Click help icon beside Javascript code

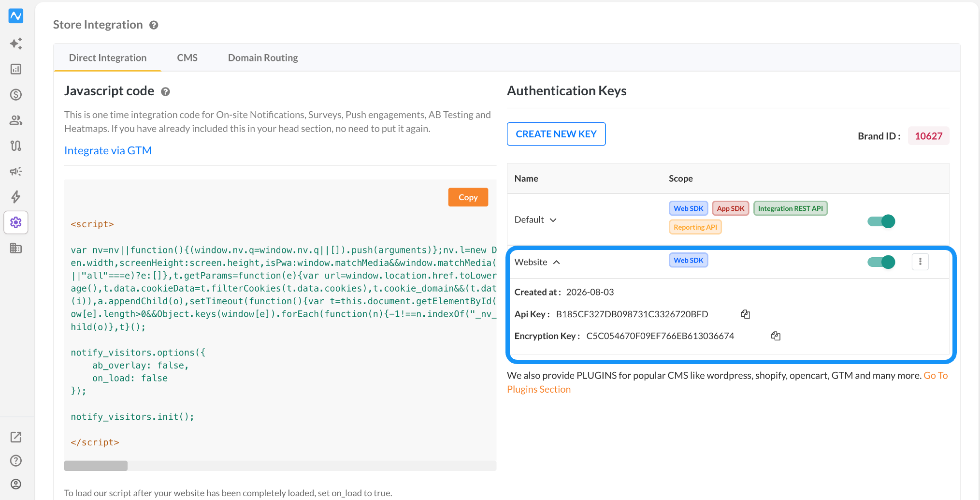point(165,92)
